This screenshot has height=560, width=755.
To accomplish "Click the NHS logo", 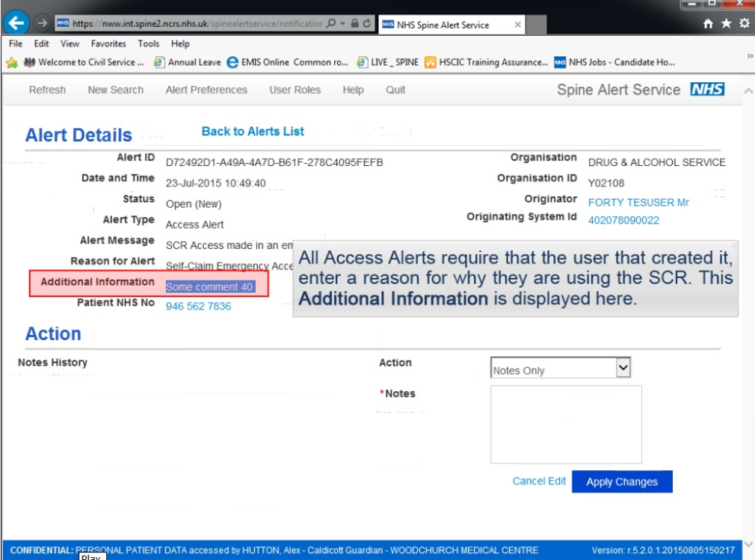I will (707, 89).
